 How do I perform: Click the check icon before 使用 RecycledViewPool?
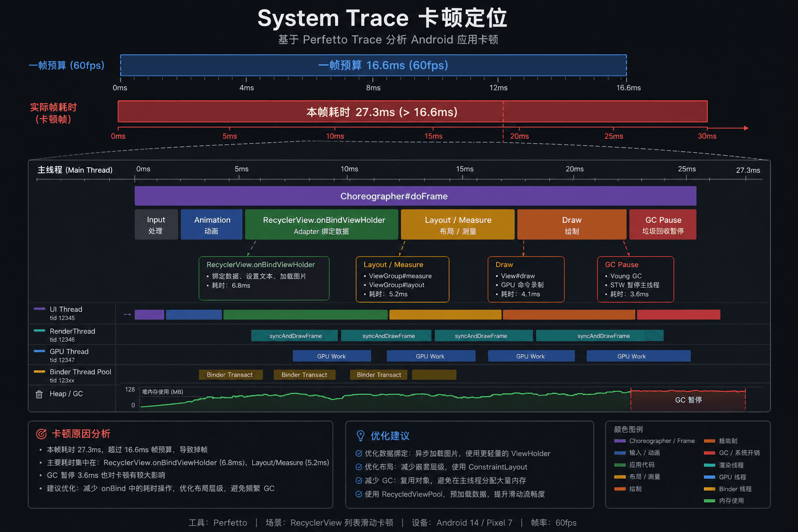359,494
